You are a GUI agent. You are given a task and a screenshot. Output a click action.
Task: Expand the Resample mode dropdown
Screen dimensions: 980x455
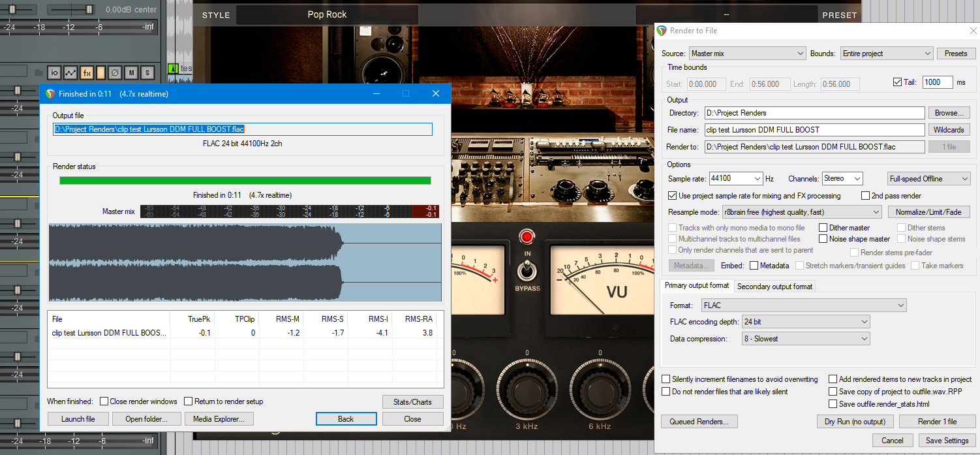pos(801,212)
